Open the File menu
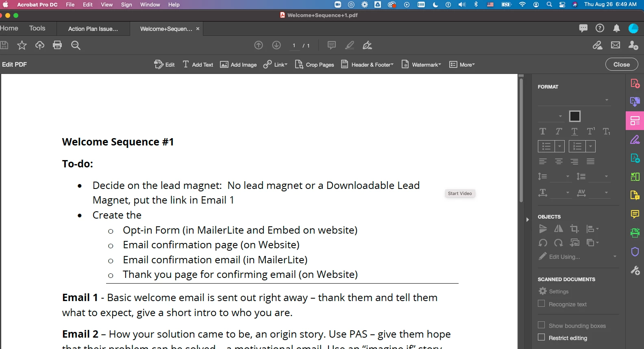Image resolution: width=644 pixels, height=349 pixels. (70, 4)
